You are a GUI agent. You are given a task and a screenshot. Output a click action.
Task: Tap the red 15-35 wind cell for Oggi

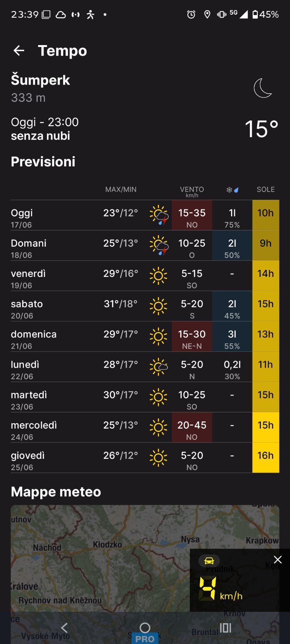tap(192, 215)
